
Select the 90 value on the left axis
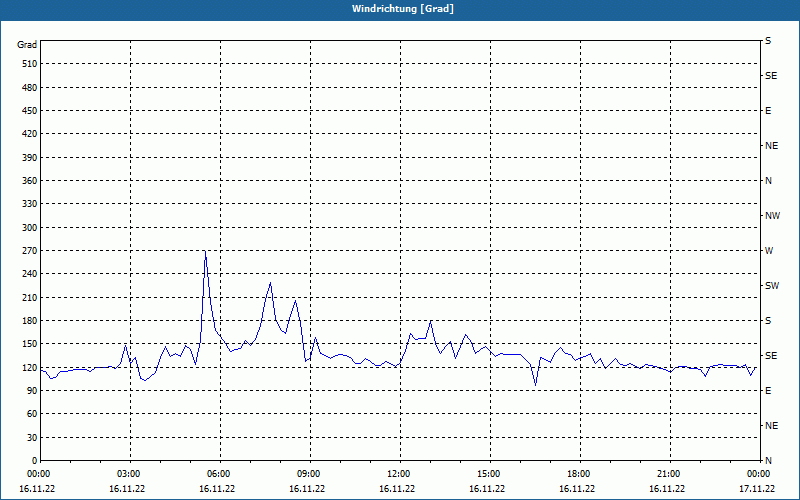[x=32, y=391]
